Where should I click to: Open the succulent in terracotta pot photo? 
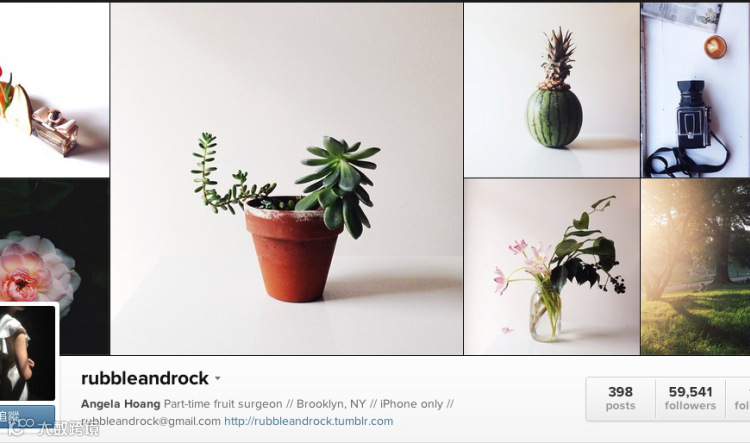[287, 178]
